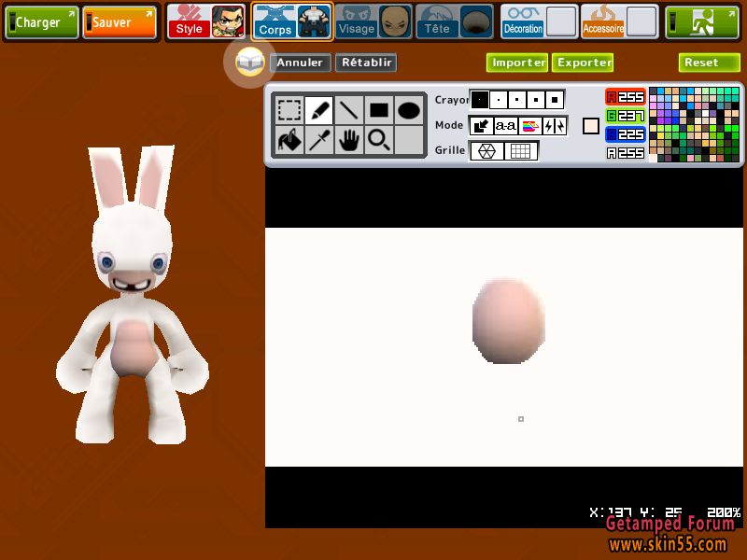747x560 pixels.
Task: Select the magnifier zoom tool
Action: pos(379,140)
